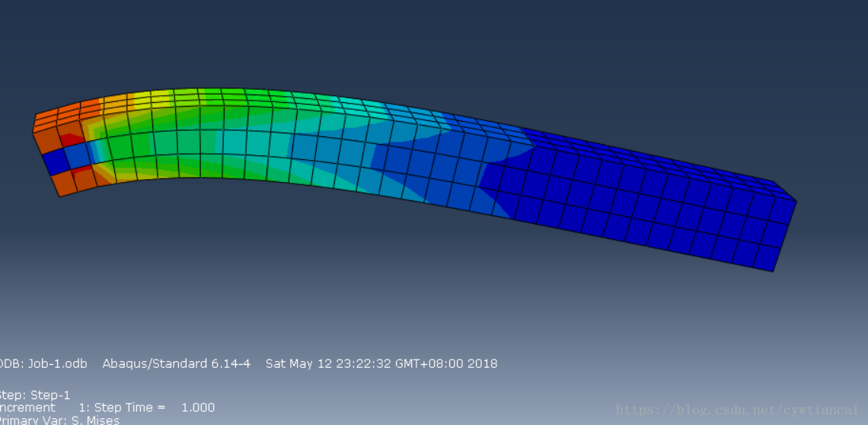This screenshot has height=425, width=868.
Task: Click the Step Time = label
Action: [x=129, y=407]
